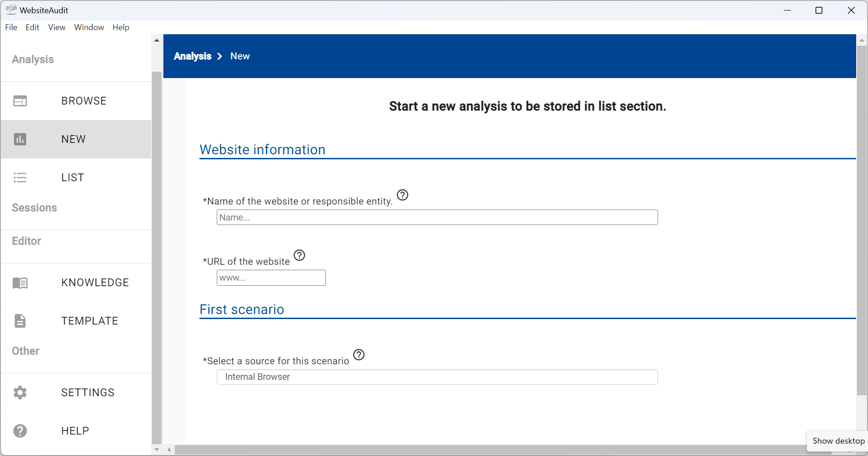Click the scrollbar up arrow on sidebar

point(156,40)
